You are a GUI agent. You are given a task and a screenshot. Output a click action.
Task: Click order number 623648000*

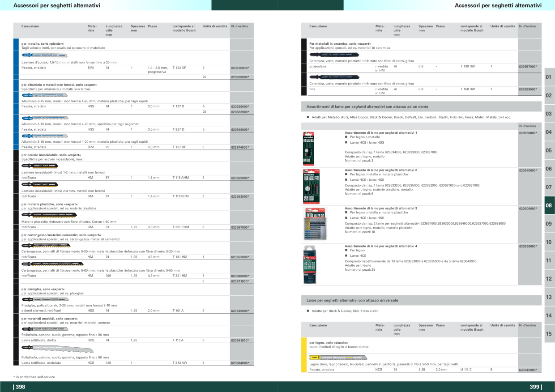click(240, 129)
